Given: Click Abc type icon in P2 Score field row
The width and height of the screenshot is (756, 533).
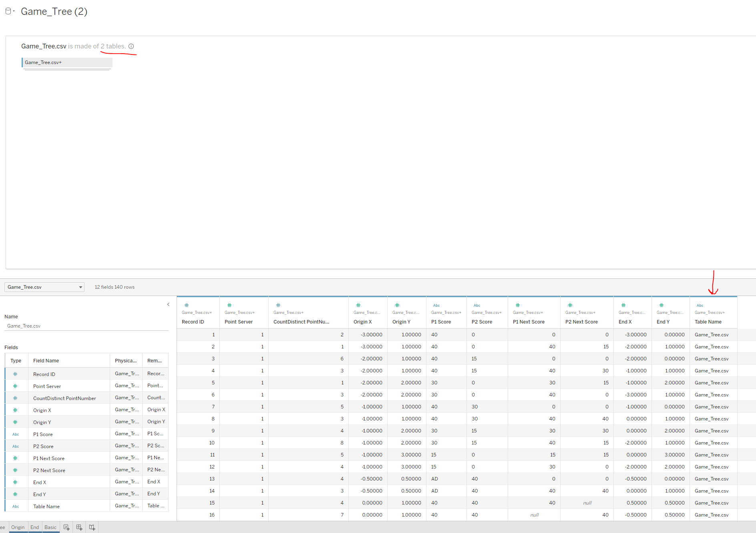Looking at the screenshot, I should 15,446.
